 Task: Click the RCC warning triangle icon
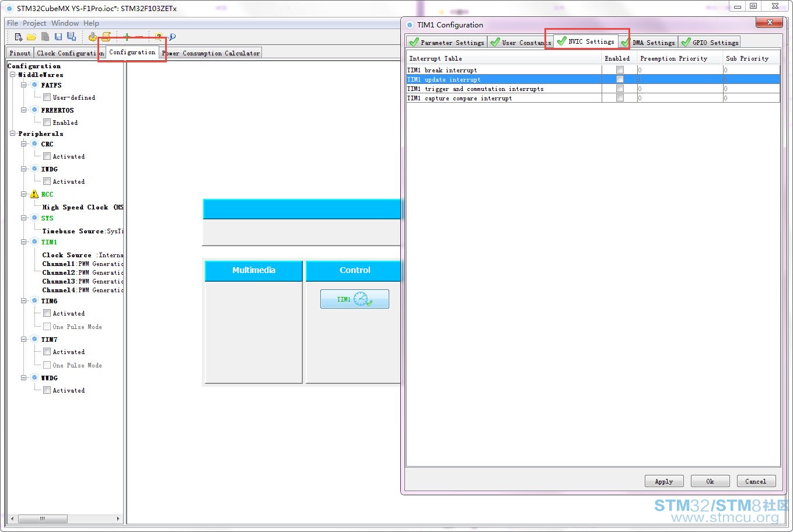pos(34,194)
